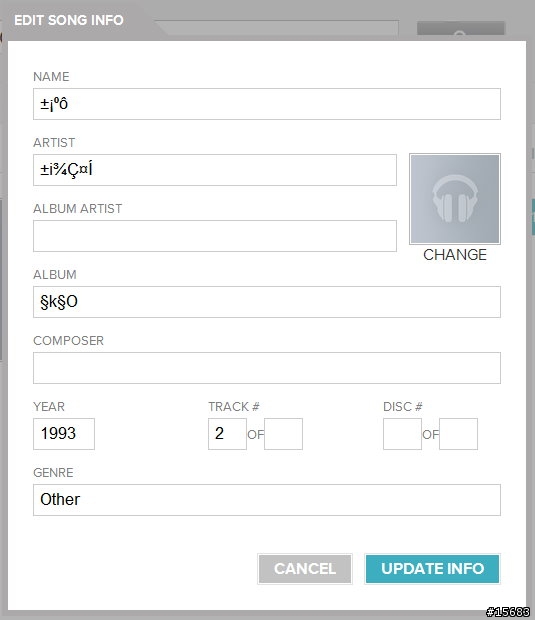Select the TRACK # number field
The width and height of the screenshot is (535, 620).
[x=227, y=434]
